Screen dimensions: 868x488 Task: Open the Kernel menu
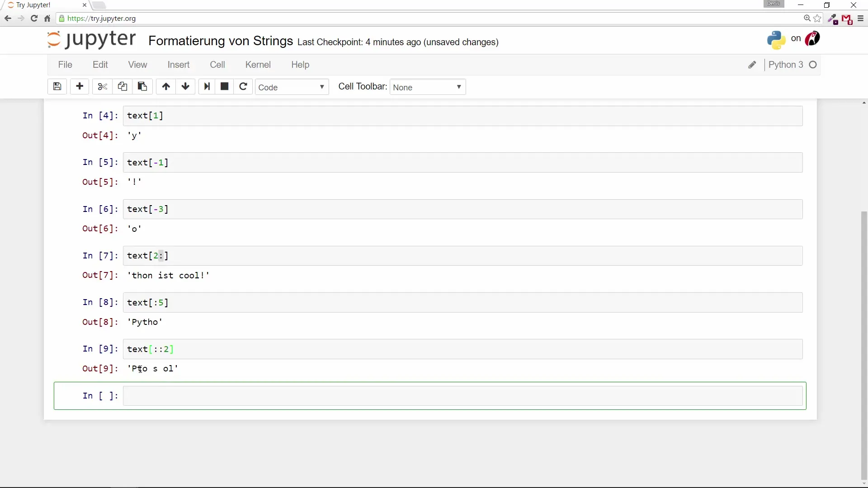coord(258,65)
